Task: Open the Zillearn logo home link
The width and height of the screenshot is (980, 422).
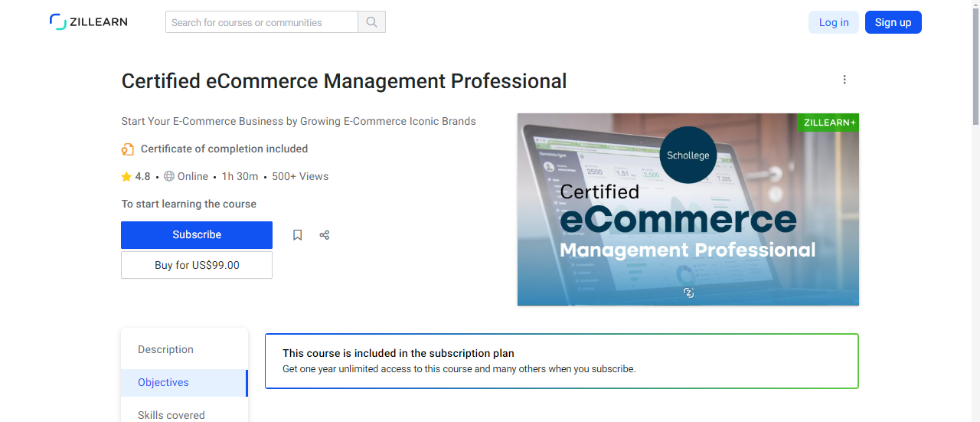Action: point(89,22)
